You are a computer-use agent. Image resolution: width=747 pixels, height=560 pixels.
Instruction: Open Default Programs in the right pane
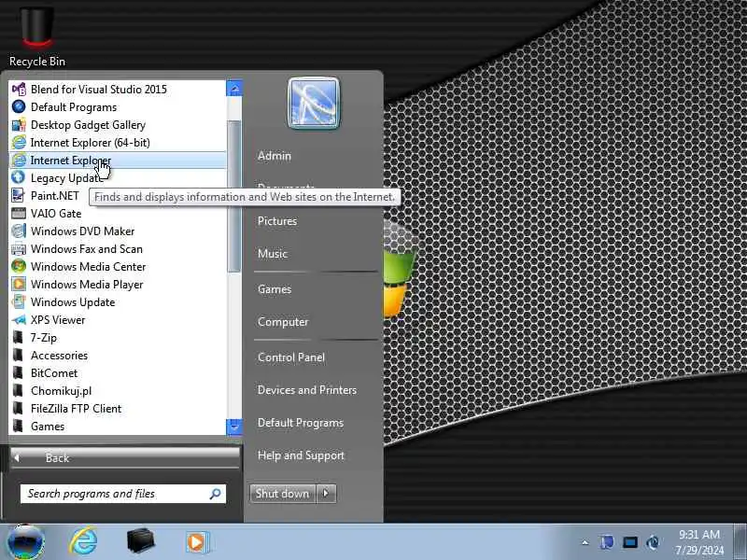point(300,423)
